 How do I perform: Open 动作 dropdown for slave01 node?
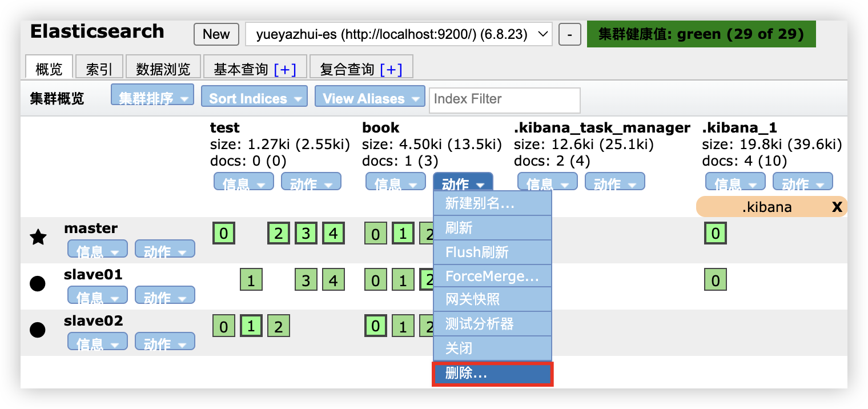(x=165, y=295)
